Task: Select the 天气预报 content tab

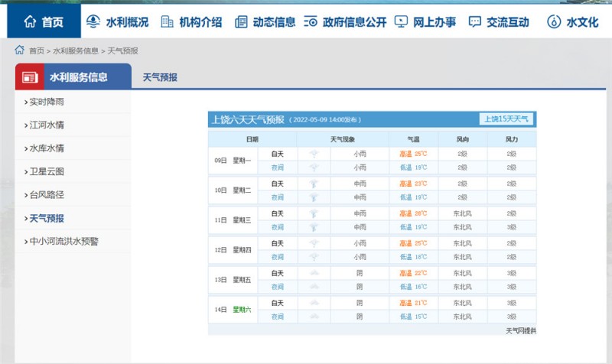Action: click(x=160, y=77)
